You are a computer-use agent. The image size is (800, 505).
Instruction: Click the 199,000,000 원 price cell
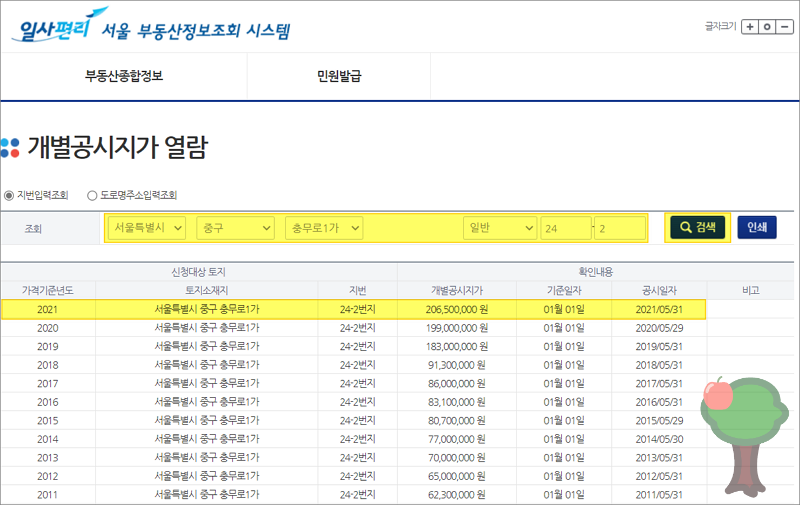point(457,328)
